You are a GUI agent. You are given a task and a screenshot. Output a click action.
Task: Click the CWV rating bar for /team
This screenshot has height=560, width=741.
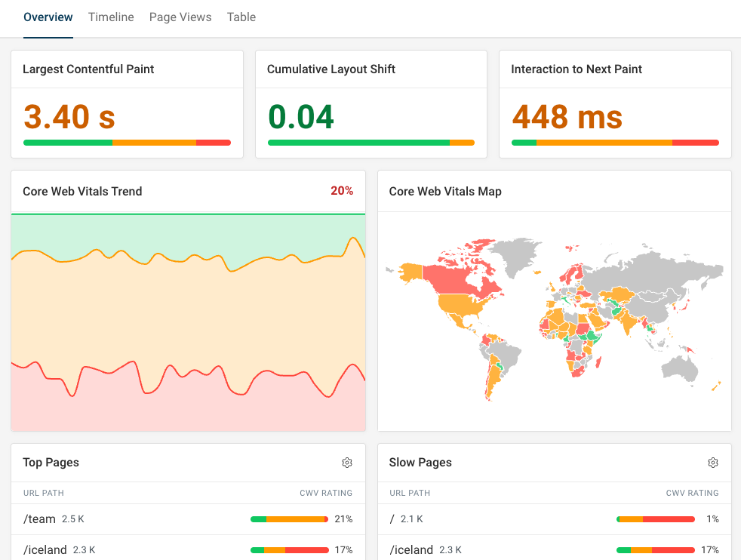289,518
